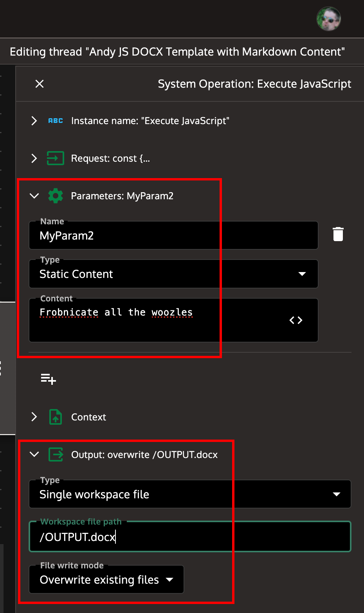This screenshot has width=364, height=613.
Task: Delete the MyParam2 parameter using the trash icon
Action: (x=337, y=234)
